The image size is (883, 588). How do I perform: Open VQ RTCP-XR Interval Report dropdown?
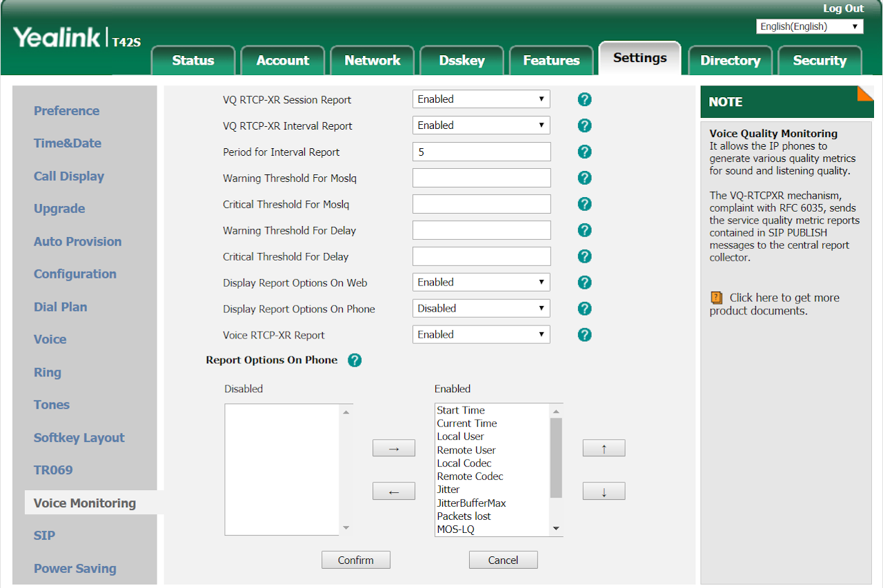click(x=481, y=125)
